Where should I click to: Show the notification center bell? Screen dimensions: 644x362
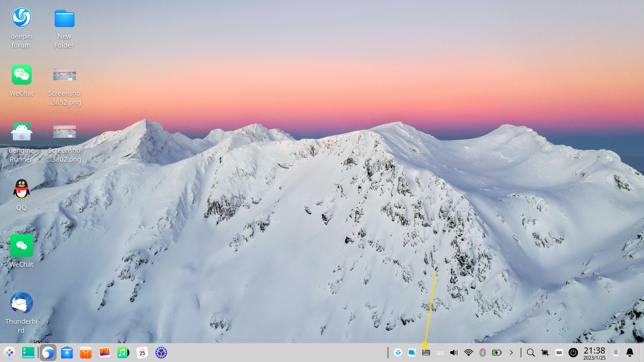630,353
